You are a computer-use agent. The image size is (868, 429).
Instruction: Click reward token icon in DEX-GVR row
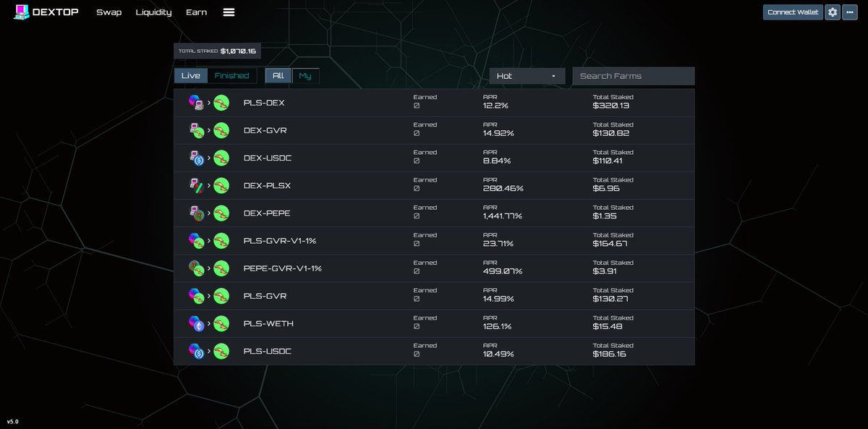[x=221, y=131]
